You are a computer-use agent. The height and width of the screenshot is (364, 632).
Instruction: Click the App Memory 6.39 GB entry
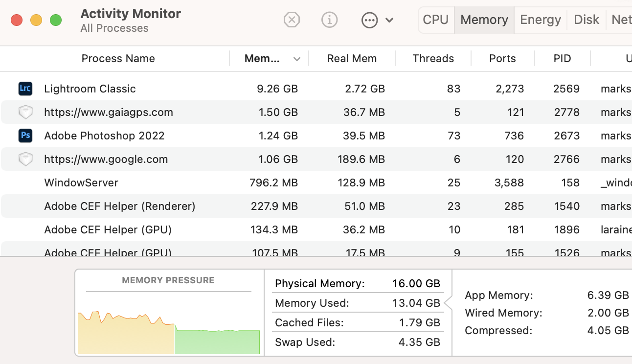coord(547,295)
